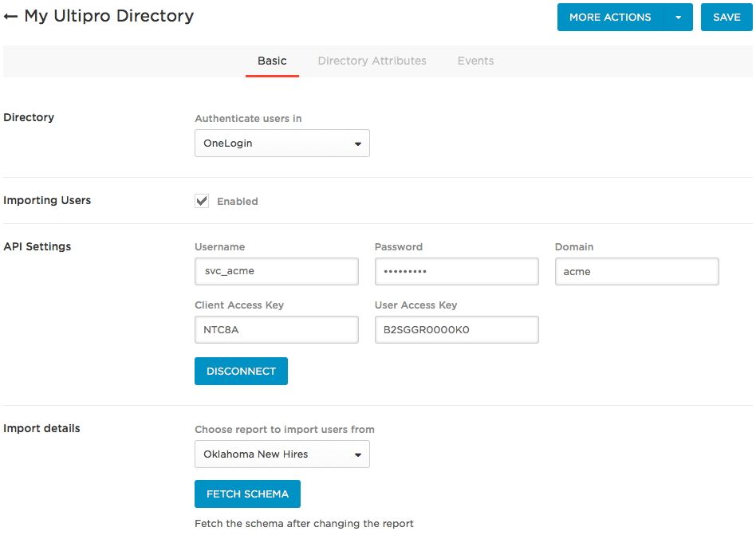Toggle the Importing Users Enabled checkbox
756x535 pixels.
click(x=202, y=201)
